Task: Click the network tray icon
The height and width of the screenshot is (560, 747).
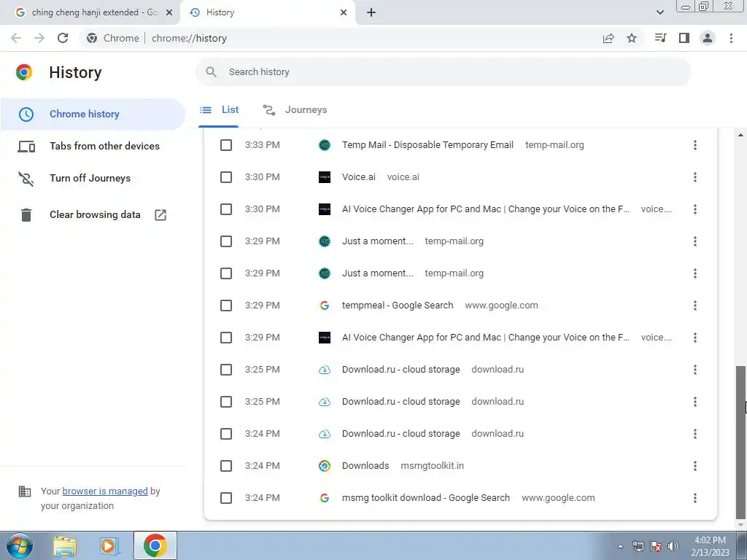Action: [638, 546]
